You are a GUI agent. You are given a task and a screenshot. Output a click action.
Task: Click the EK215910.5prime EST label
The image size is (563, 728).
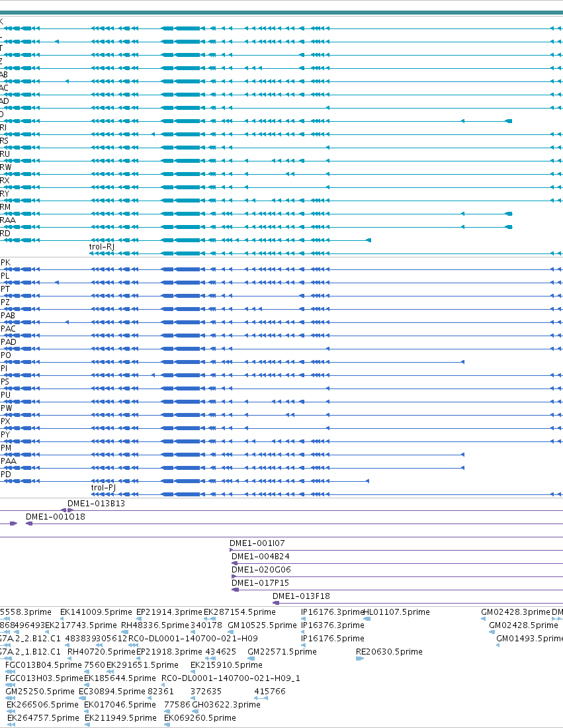coord(226,665)
